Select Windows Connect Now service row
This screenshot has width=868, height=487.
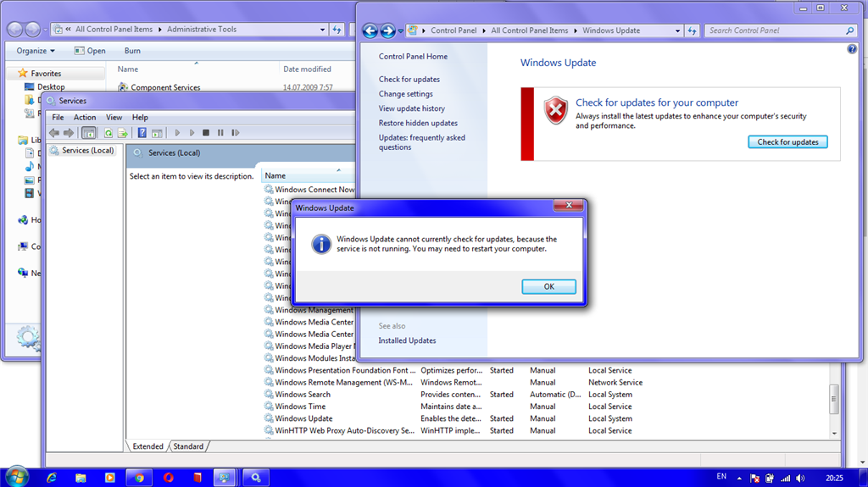pos(309,189)
